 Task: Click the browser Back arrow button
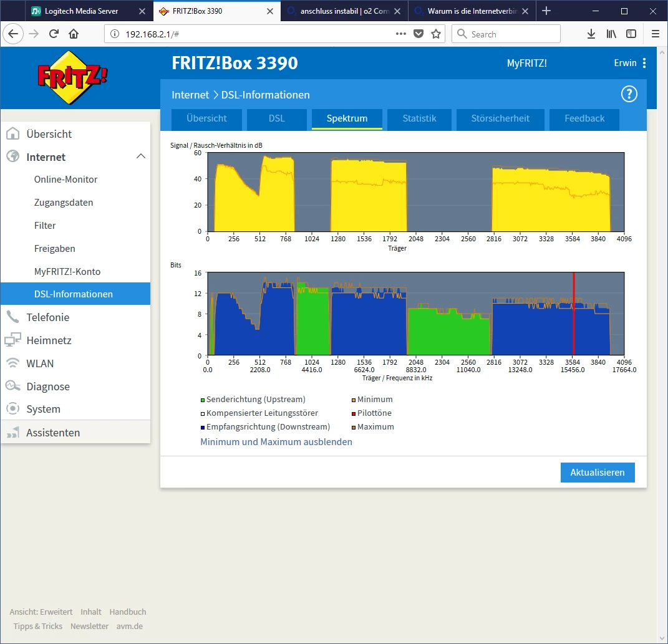pos(12,34)
